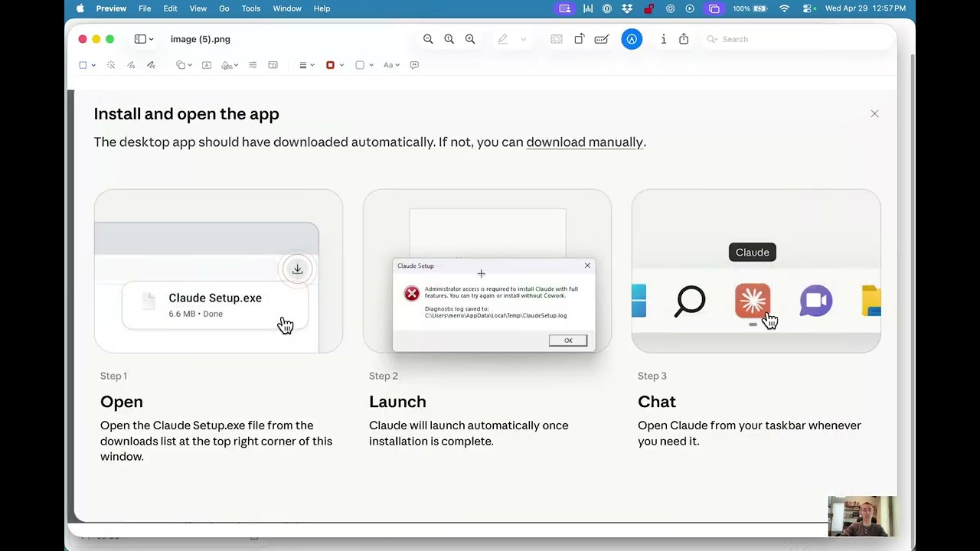Click the remove background icon

[557, 39]
